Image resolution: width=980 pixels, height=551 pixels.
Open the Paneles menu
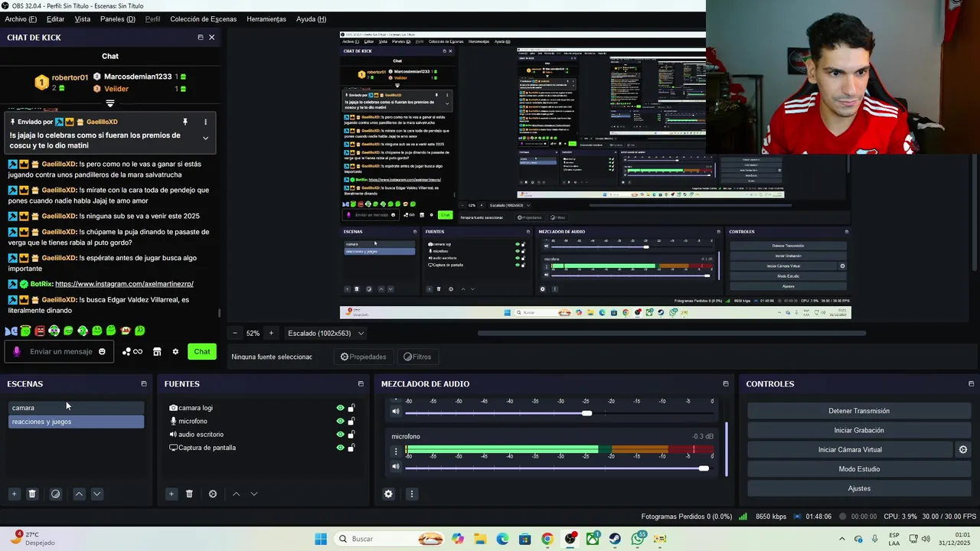click(118, 19)
